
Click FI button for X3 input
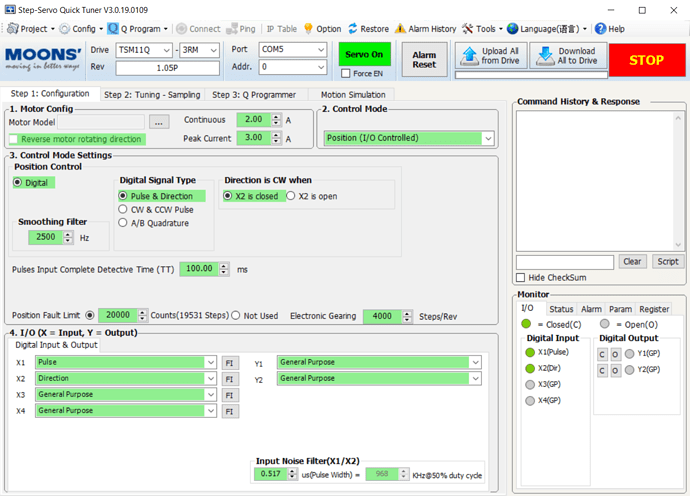click(230, 395)
